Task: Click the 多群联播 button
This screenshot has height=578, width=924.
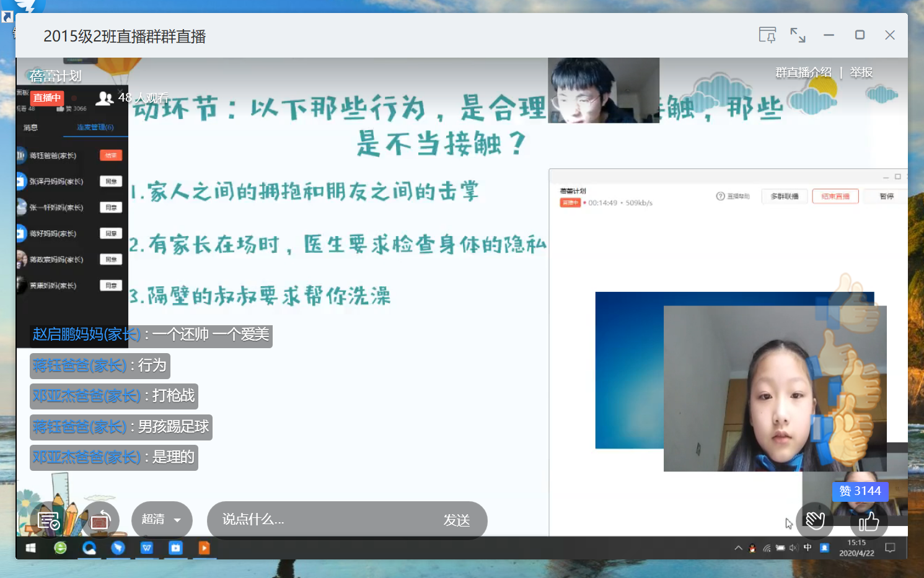Action: pyautogui.click(x=784, y=196)
